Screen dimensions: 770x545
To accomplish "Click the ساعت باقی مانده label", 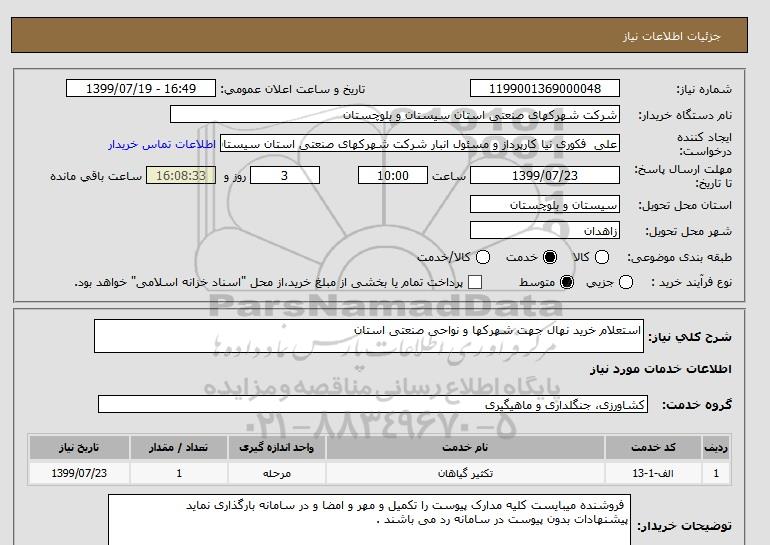I will click(96, 176).
